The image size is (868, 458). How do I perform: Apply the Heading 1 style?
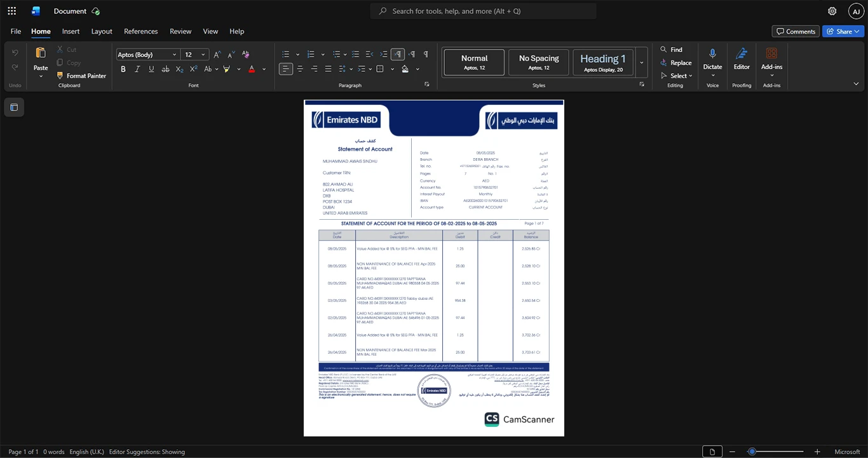coord(603,62)
